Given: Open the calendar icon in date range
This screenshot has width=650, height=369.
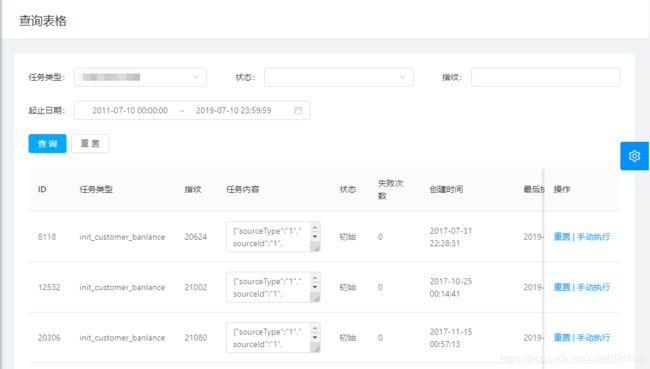Looking at the screenshot, I should coord(298,110).
